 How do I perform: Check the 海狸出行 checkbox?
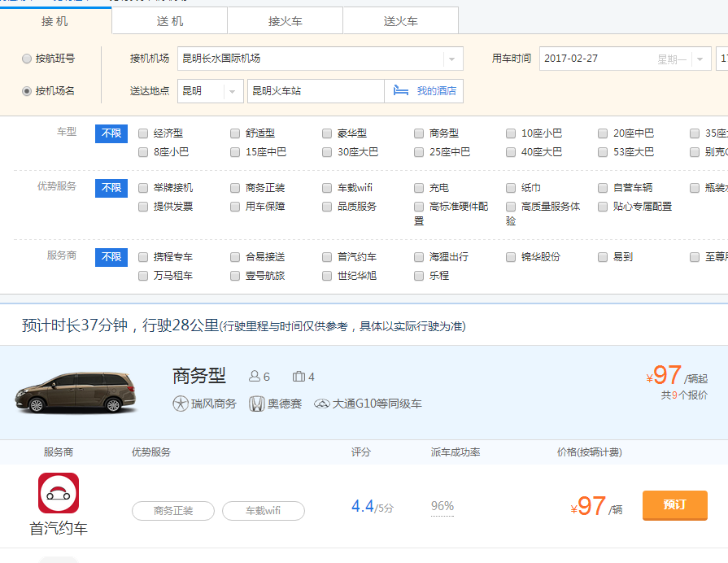tap(419, 257)
